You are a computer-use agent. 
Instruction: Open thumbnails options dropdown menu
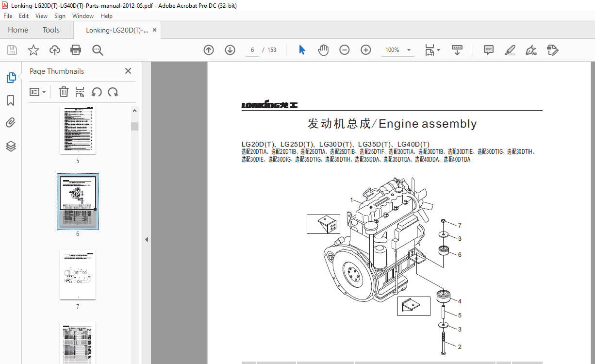coord(38,92)
